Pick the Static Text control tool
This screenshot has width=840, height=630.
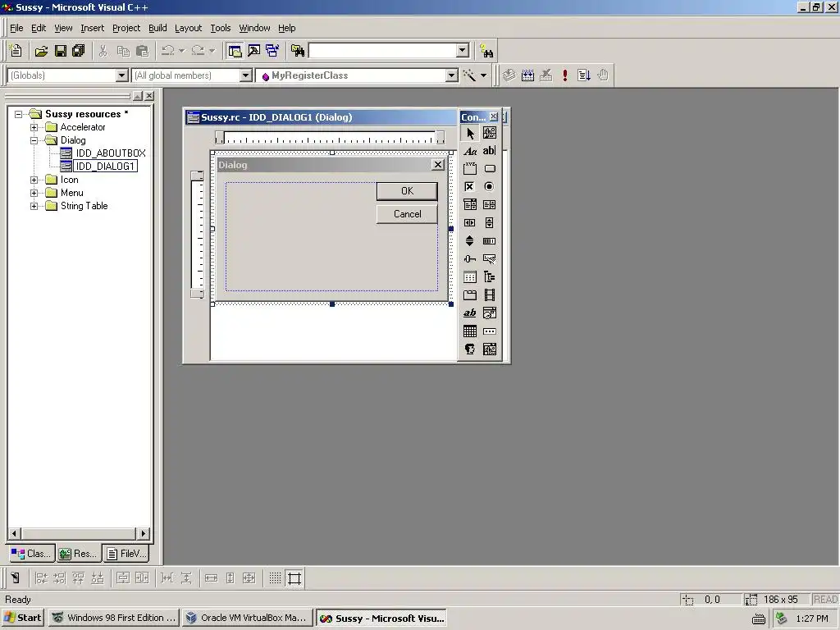[x=470, y=151]
